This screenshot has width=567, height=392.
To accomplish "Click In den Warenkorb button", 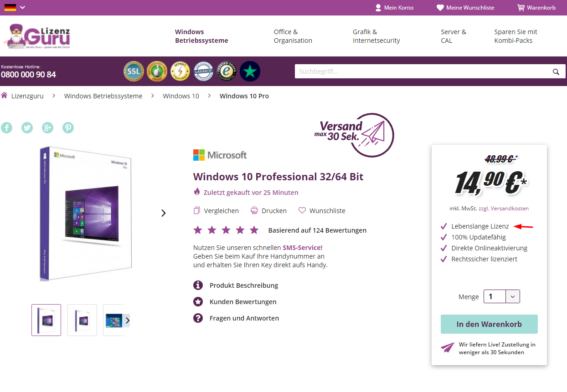I will point(489,324).
